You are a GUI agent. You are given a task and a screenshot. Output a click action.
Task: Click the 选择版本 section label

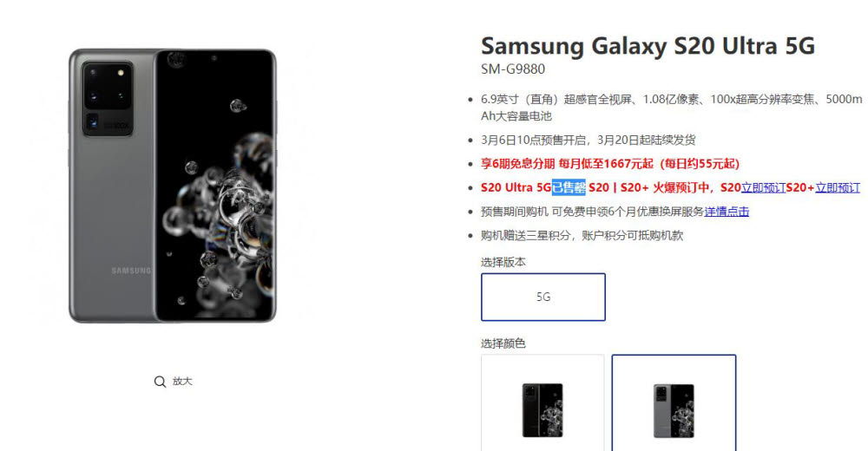pyautogui.click(x=503, y=262)
